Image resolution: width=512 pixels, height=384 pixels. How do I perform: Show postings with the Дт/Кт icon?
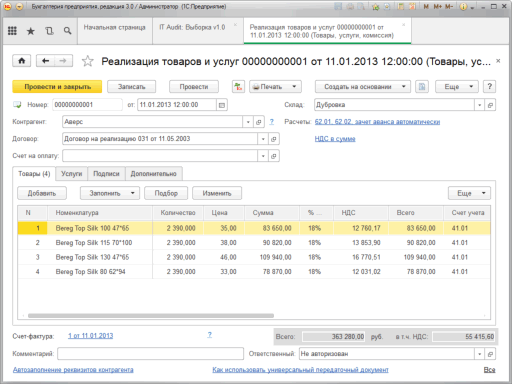pos(238,87)
